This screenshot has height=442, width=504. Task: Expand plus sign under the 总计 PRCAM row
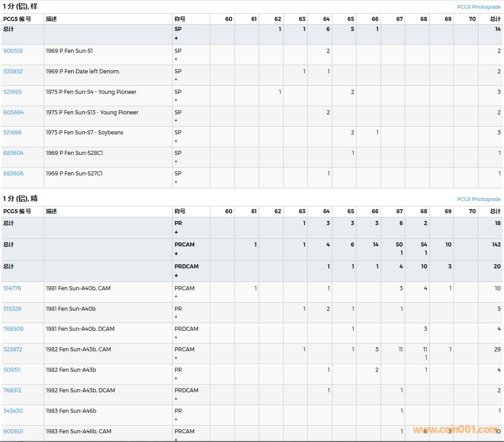176,254
